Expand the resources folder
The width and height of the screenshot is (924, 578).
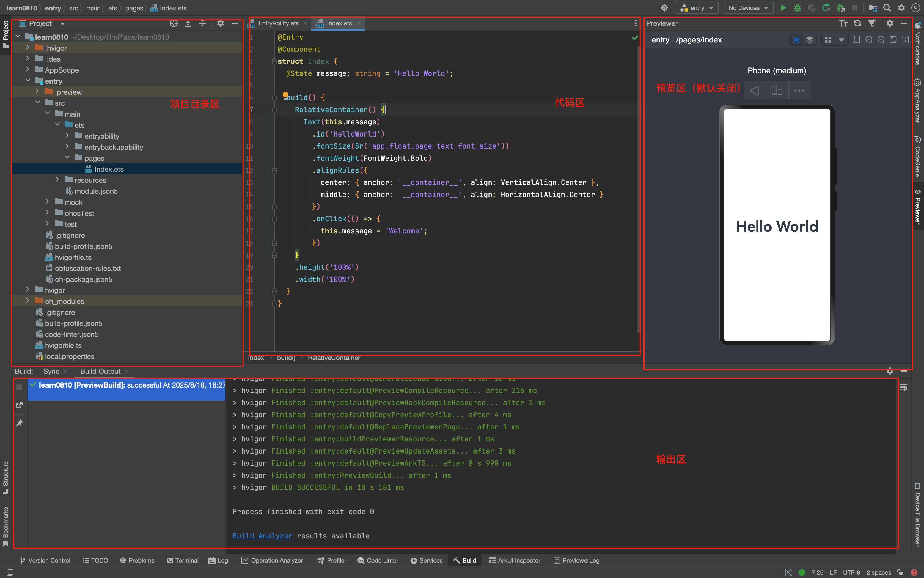coord(57,180)
